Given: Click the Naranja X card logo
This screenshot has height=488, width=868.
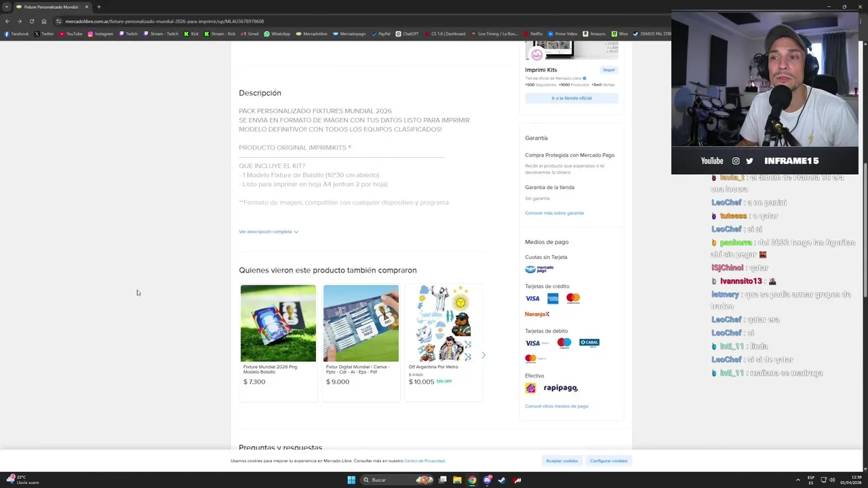Looking at the screenshot, I should point(537,314).
